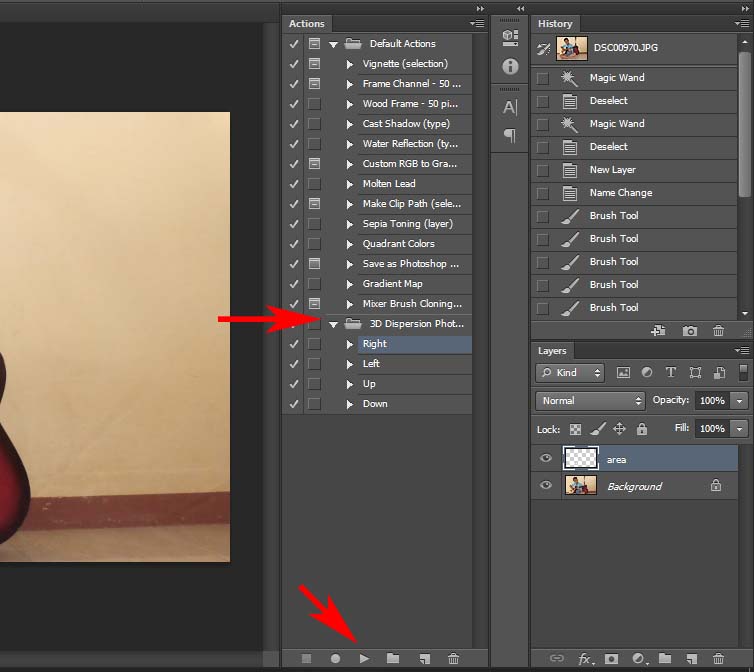Viewport: 754px width, 672px height.
Task: Set history brush source for New Layer state
Action: pyautogui.click(x=542, y=170)
